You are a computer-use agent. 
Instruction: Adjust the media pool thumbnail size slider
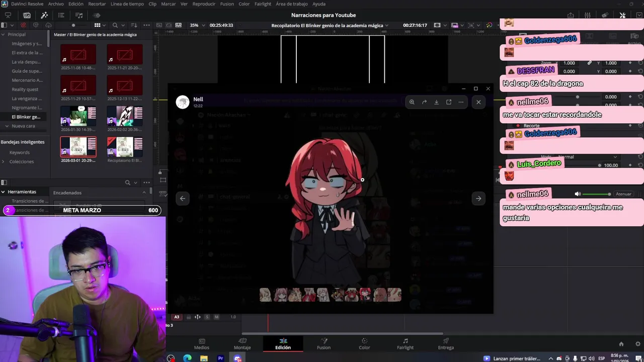73,25
